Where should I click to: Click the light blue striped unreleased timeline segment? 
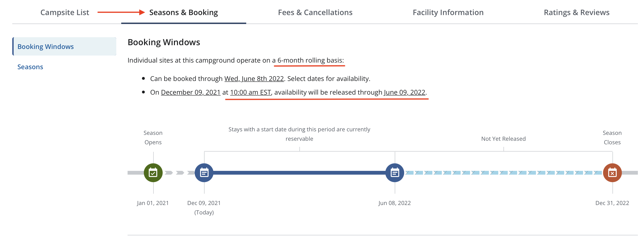coord(503,173)
